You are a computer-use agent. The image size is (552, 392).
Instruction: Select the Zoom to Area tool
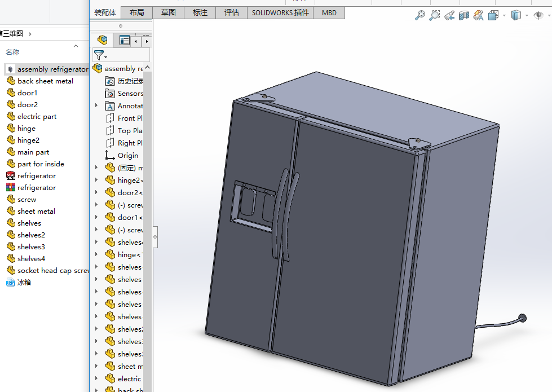tap(435, 16)
